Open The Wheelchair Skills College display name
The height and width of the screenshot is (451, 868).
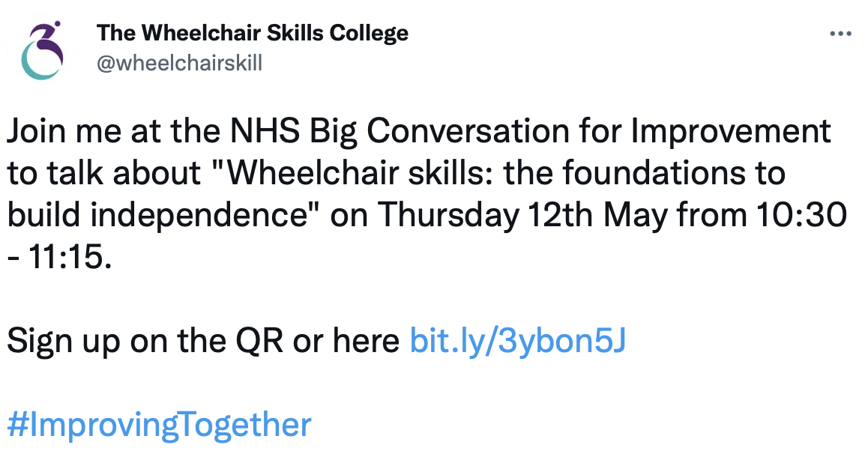click(253, 33)
